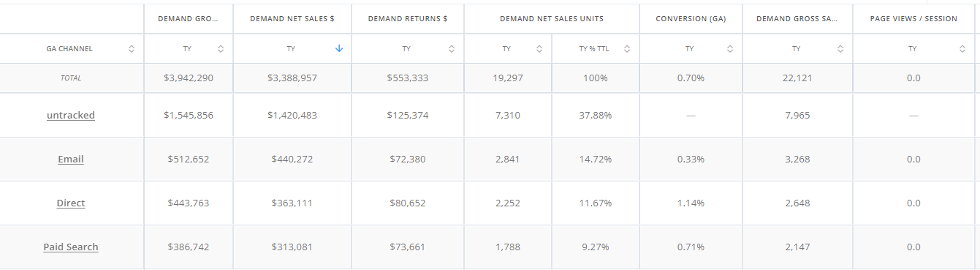Select the Demand Returns $ column header
980x270 pixels.
tap(408, 18)
